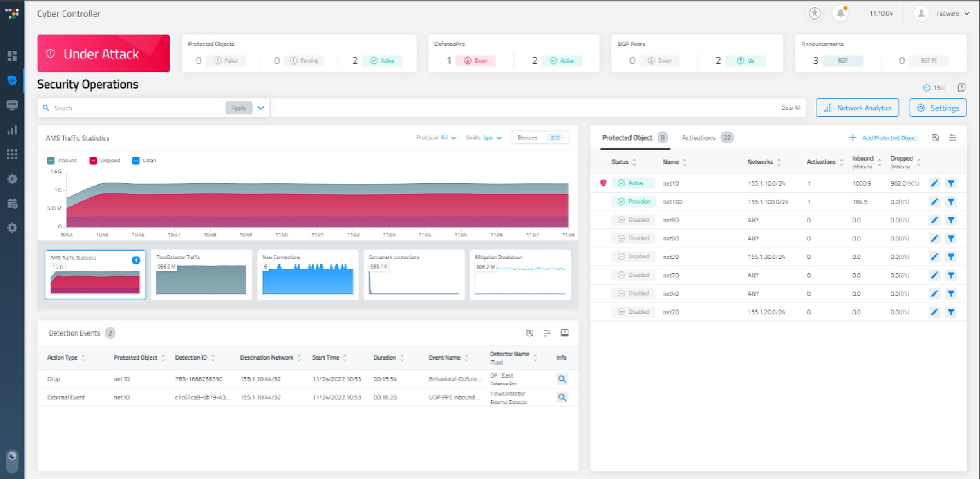Click the Under Attack status banner
Image resolution: width=980 pixels, height=479 pixels.
104,53
